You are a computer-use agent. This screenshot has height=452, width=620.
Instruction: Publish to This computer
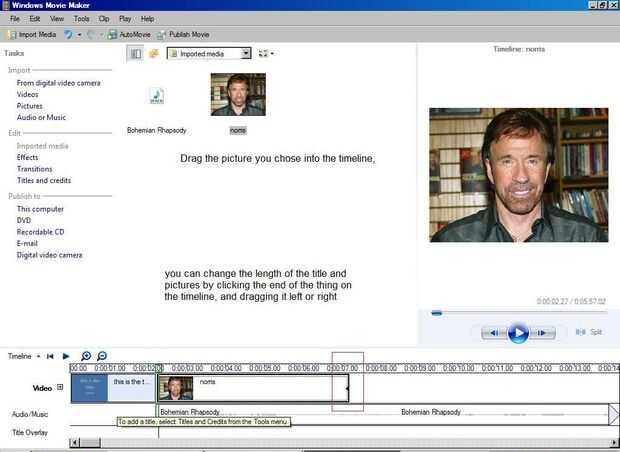tap(40, 209)
